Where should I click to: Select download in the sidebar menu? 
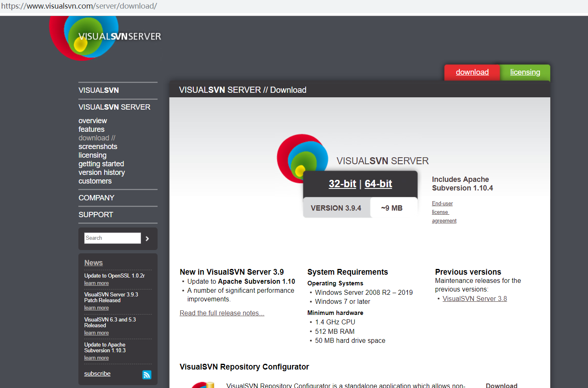click(x=97, y=138)
